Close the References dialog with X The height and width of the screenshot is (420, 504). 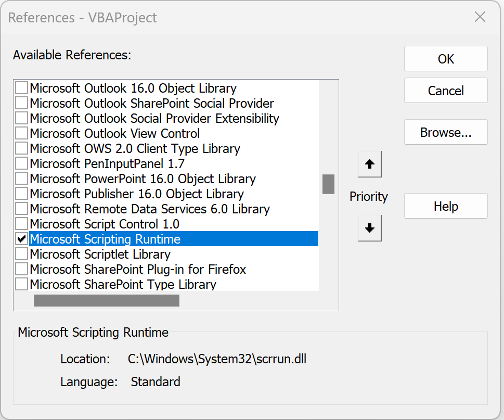click(480, 17)
